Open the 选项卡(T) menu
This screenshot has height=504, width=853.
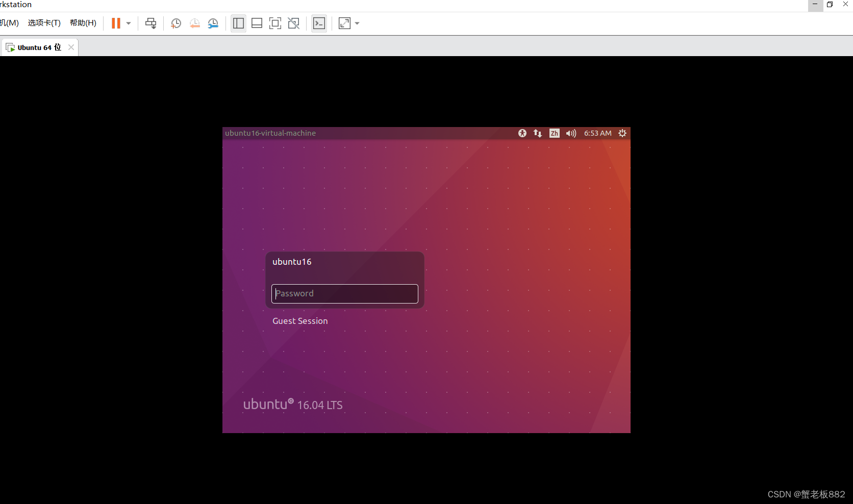pyautogui.click(x=44, y=23)
